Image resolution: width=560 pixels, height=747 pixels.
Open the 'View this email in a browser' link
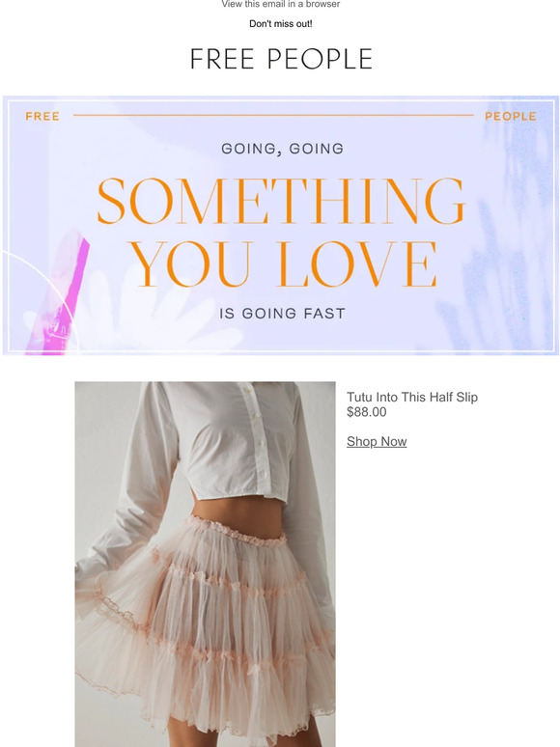(280, 4)
